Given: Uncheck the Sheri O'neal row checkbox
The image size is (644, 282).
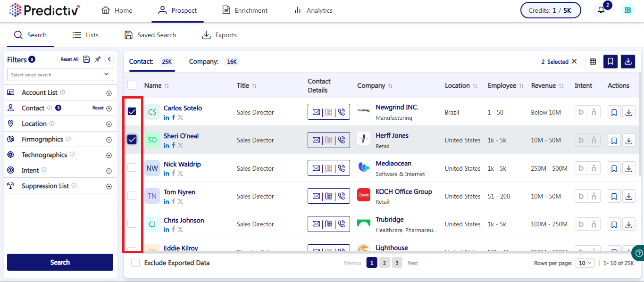Looking at the screenshot, I should coord(132,139).
